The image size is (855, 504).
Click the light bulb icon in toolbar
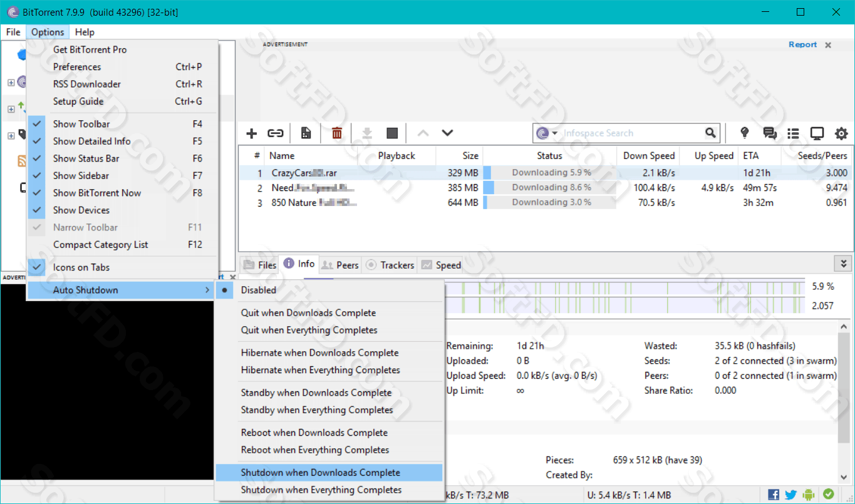click(x=745, y=133)
